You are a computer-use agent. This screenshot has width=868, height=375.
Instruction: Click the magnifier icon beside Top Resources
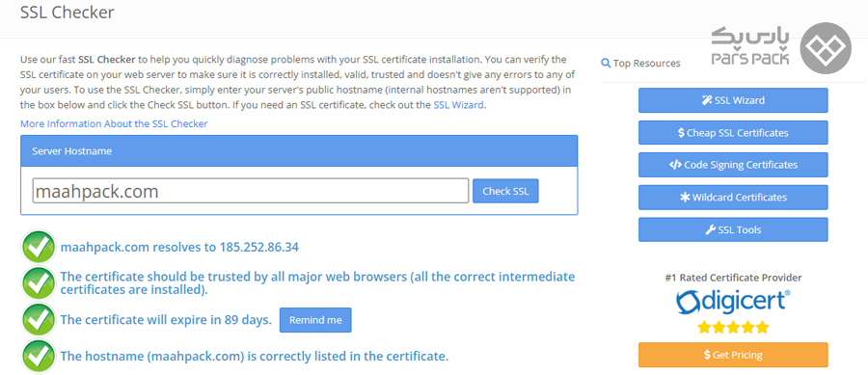(x=606, y=63)
